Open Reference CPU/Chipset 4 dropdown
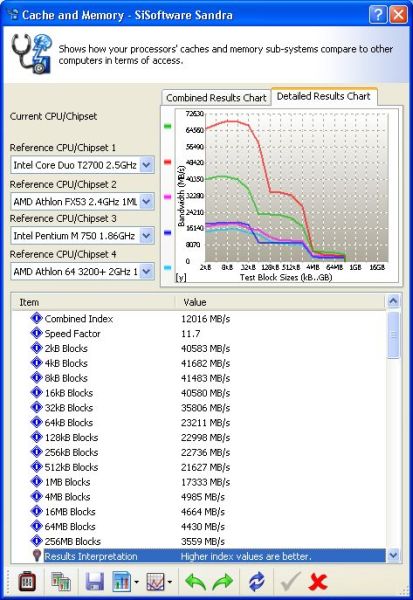Image resolution: width=413 pixels, height=600 pixels. [147, 271]
